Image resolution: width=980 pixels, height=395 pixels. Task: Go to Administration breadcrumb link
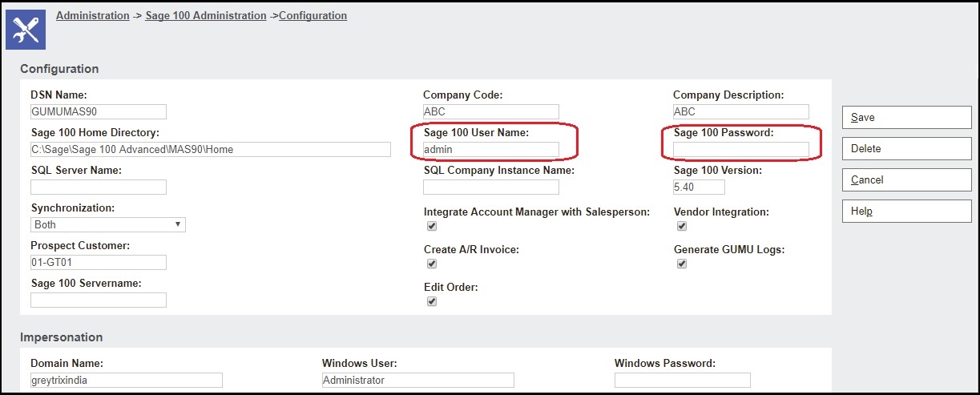92,15
